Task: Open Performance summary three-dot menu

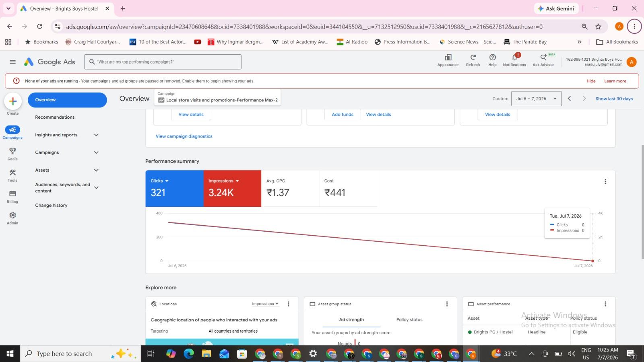Action: (x=605, y=182)
